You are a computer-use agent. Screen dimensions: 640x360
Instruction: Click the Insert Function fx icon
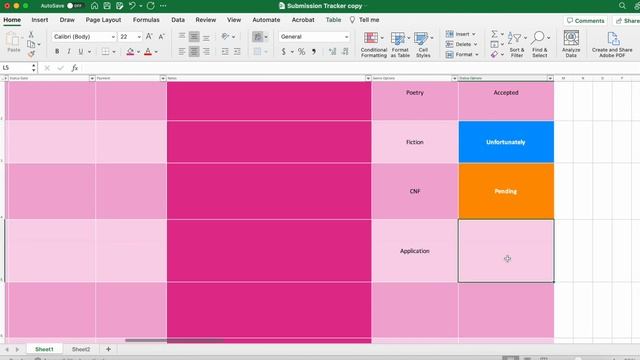click(75, 68)
